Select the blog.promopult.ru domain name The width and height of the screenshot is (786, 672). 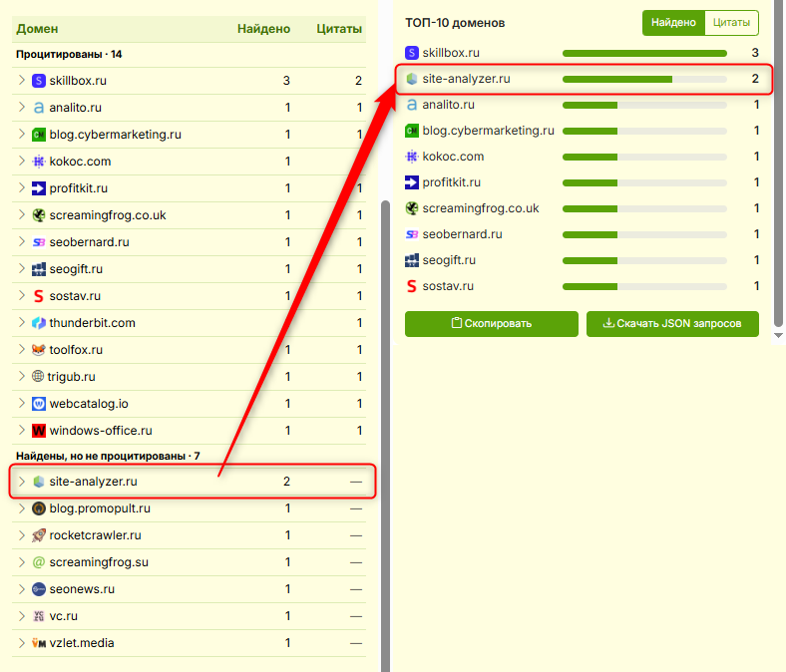tap(100, 508)
